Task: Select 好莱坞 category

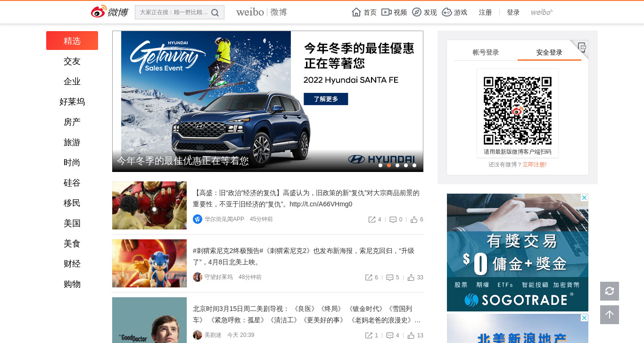Action: (x=72, y=102)
